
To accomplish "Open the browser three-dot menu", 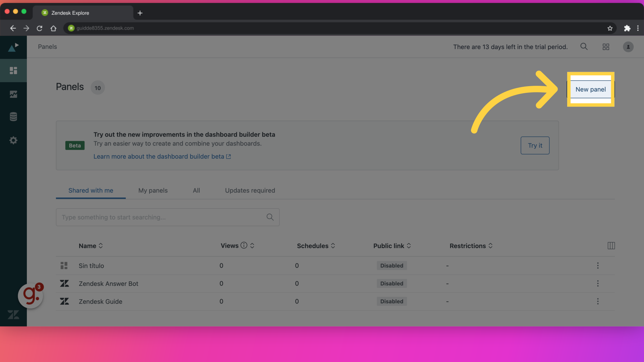I will click(638, 28).
